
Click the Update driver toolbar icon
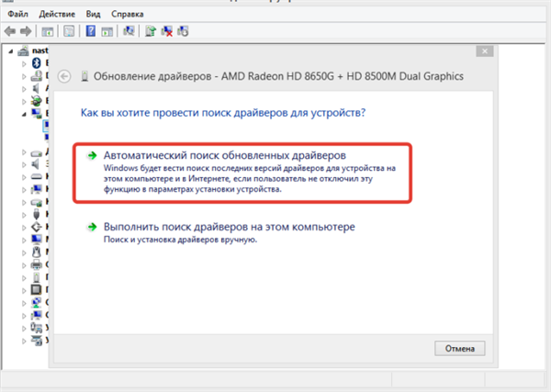(x=151, y=31)
